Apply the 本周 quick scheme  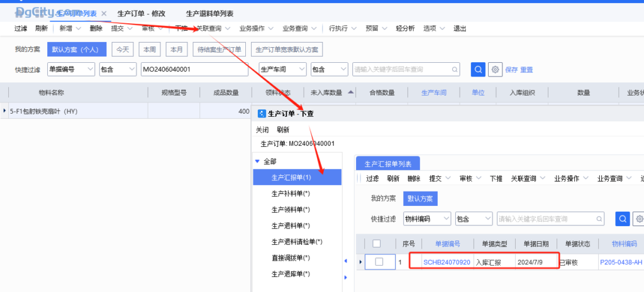pyautogui.click(x=150, y=49)
